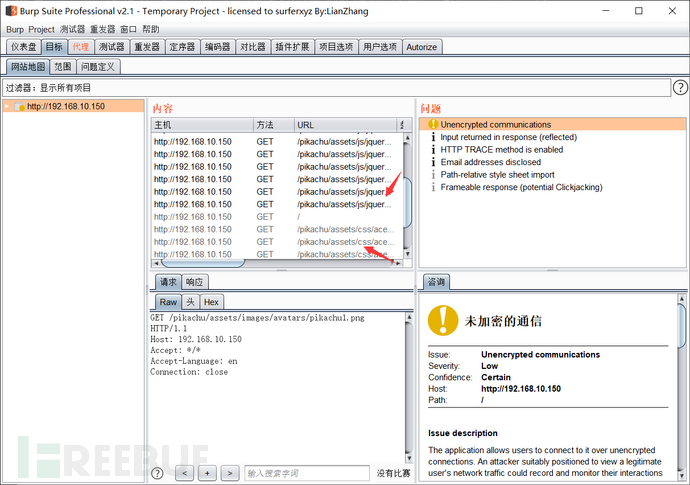Select the 响应 tab
This screenshot has width=690, height=485.
[195, 282]
